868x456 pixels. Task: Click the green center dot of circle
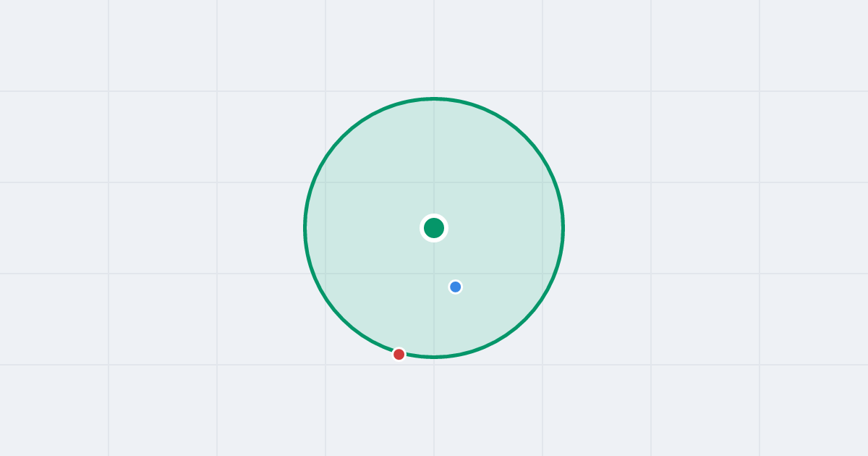click(434, 228)
